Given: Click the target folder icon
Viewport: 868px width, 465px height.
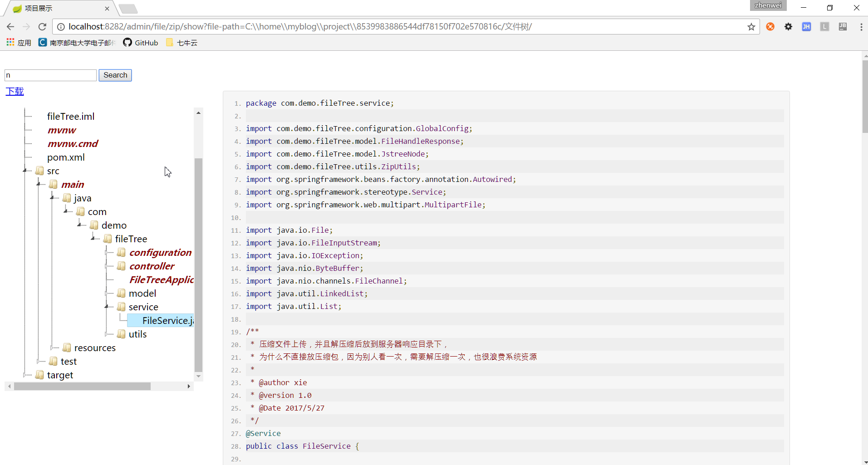Looking at the screenshot, I should pyautogui.click(x=40, y=375).
